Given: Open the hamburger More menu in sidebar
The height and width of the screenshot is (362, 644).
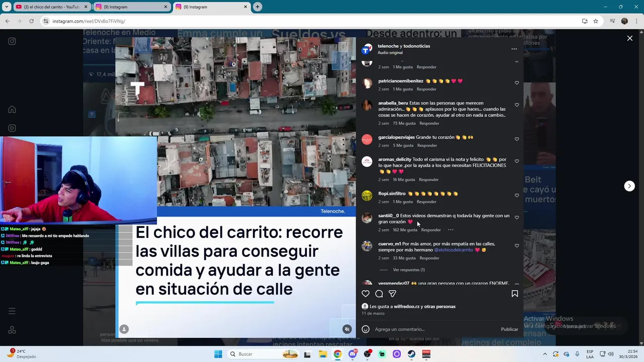Looking at the screenshot, I should coord(12,311).
